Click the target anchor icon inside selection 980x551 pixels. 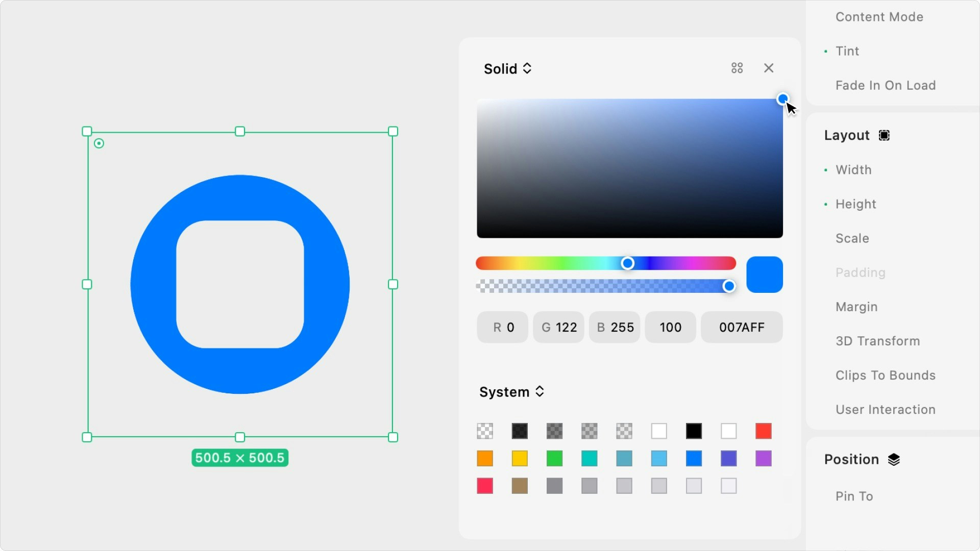[99, 144]
